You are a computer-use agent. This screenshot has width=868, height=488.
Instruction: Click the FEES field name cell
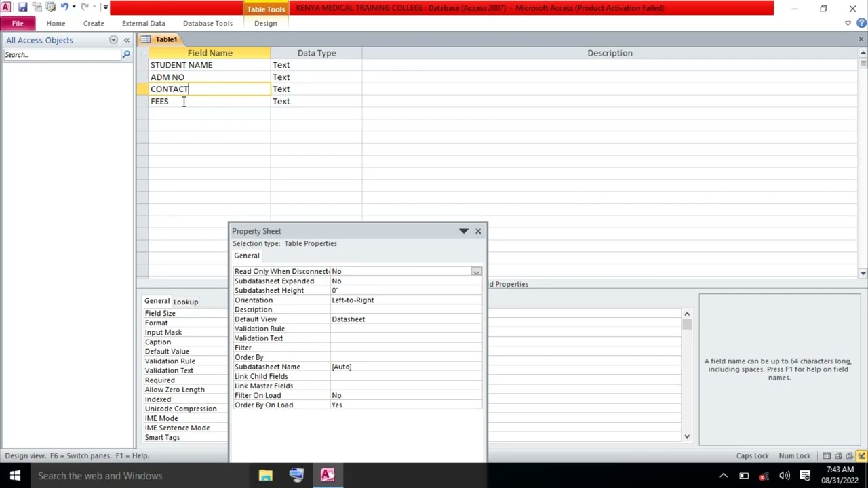coord(210,101)
